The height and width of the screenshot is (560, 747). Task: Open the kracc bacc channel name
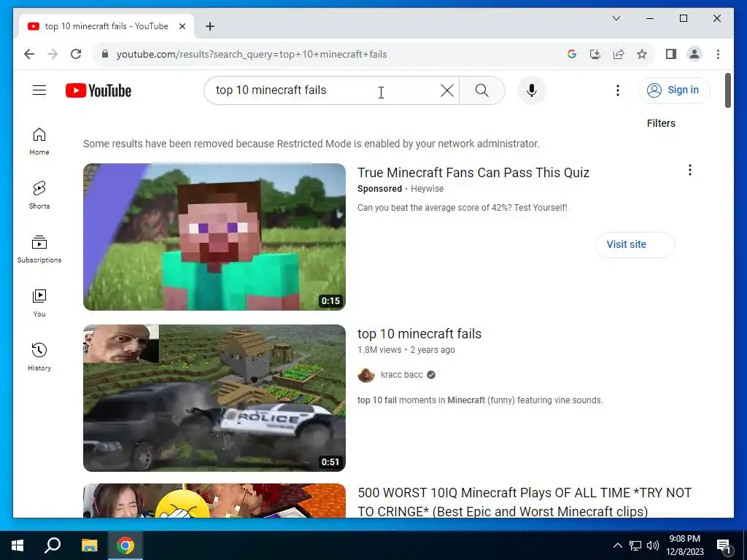(x=402, y=375)
